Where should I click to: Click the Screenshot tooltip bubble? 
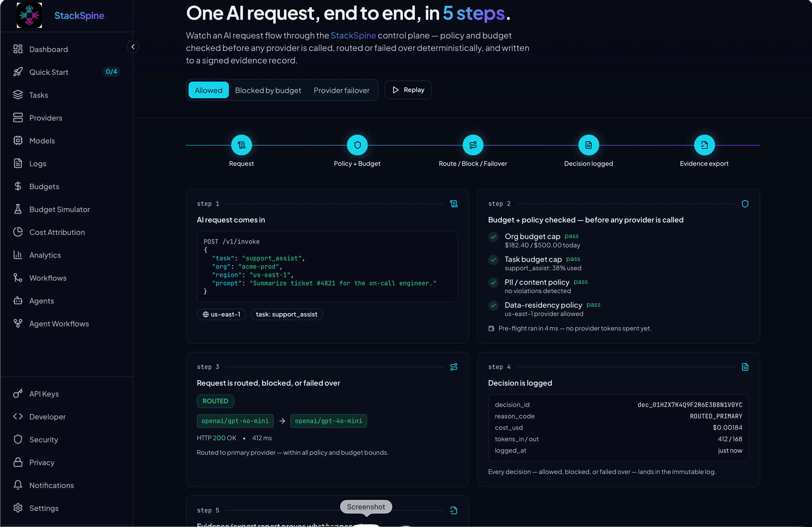point(366,506)
